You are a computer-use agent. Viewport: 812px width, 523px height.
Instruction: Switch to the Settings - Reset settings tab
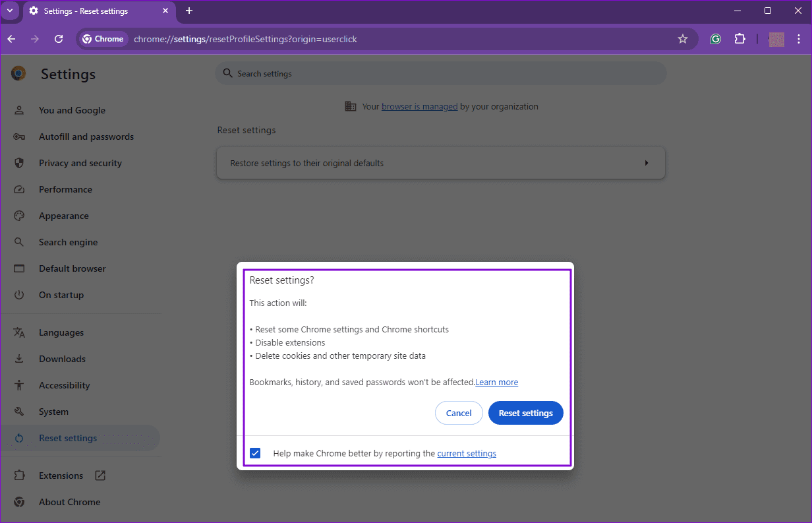click(x=92, y=11)
